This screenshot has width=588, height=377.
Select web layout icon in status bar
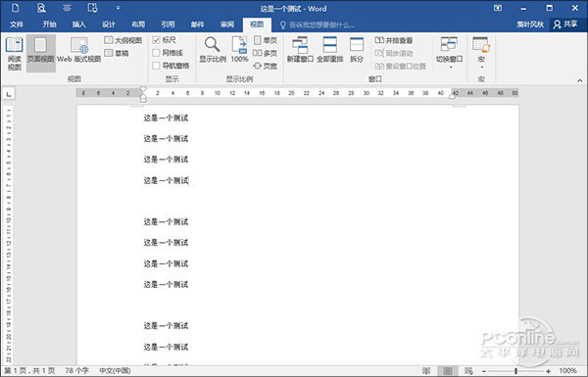click(468, 371)
